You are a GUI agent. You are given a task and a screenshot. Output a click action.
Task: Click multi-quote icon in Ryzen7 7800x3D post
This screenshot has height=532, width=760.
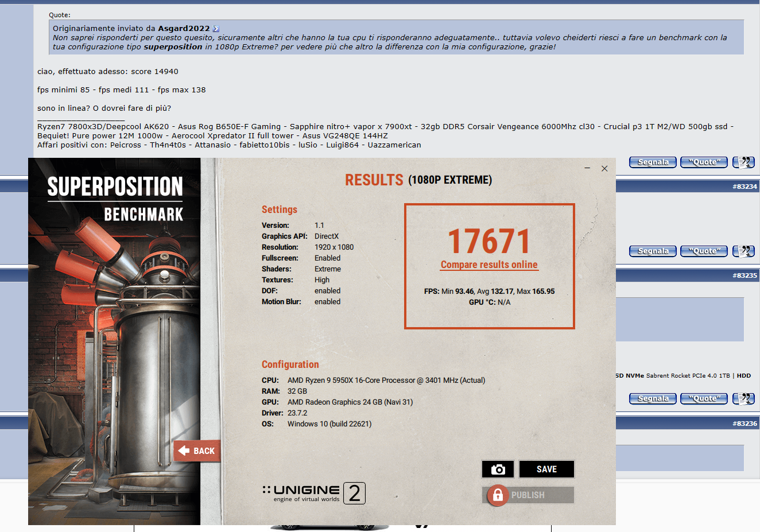coord(743,162)
